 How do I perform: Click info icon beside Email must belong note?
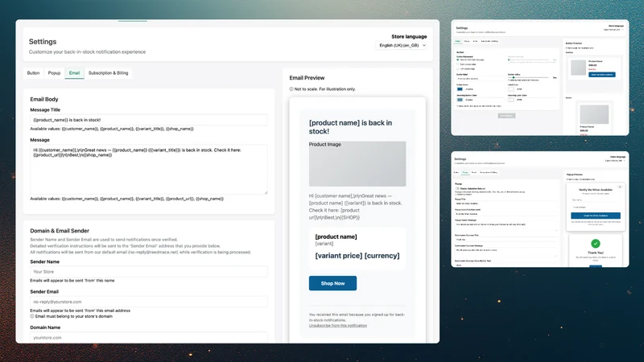32,316
